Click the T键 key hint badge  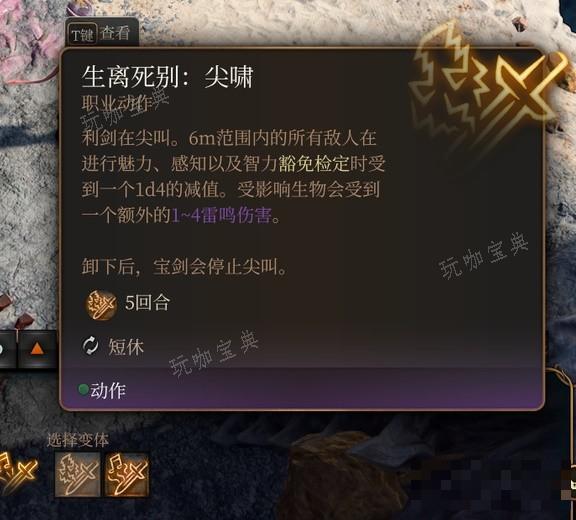pos(83,34)
